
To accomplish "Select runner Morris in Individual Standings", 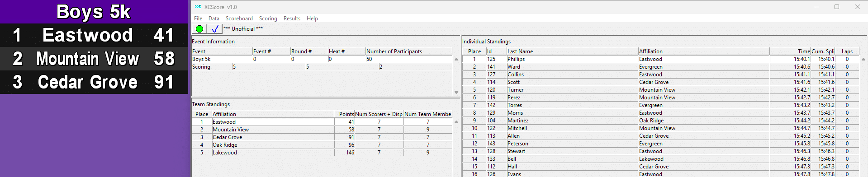I will [661, 113].
